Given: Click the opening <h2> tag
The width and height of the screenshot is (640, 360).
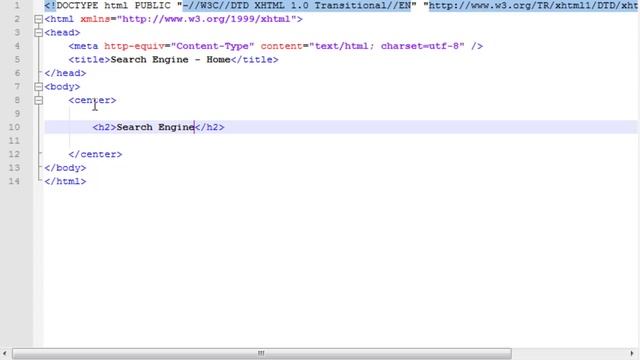Looking at the screenshot, I should click(104, 127).
